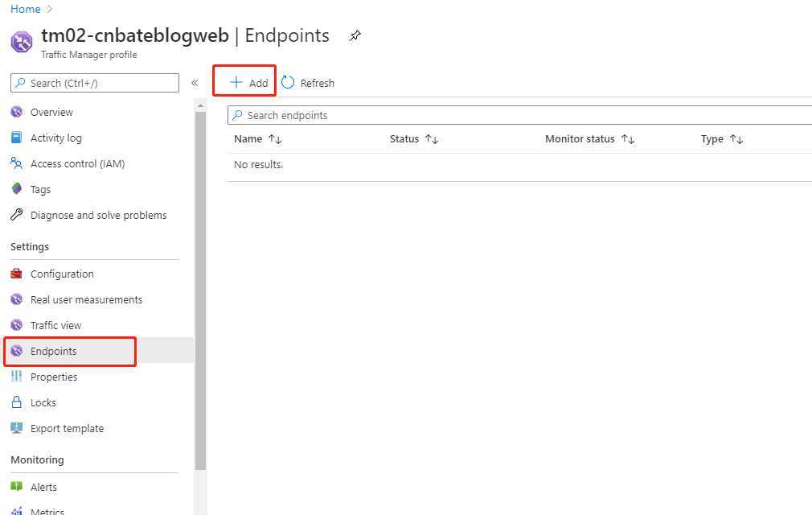Sort by Status column arrows
This screenshot has height=515, width=812.
point(432,139)
